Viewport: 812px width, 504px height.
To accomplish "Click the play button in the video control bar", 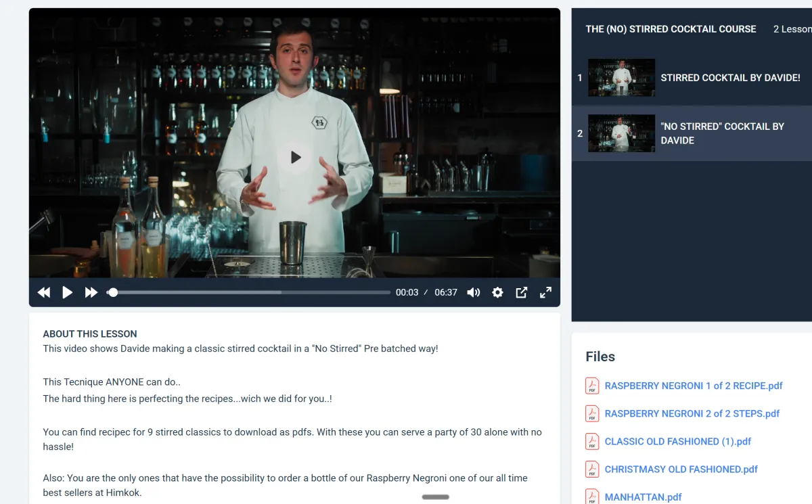I will click(x=68, y=293).
